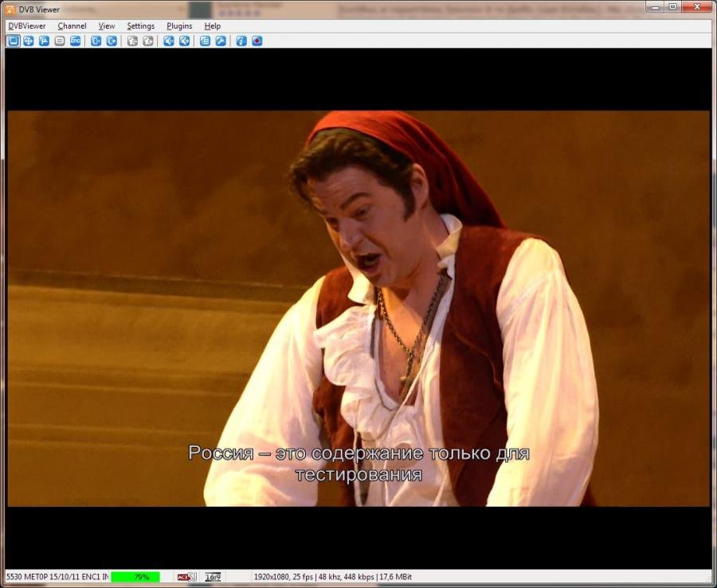Image resolution: width=717 pixels, height=588 pixels.
Task: Click the record button in the toolbar
Action: coord(257,41)
